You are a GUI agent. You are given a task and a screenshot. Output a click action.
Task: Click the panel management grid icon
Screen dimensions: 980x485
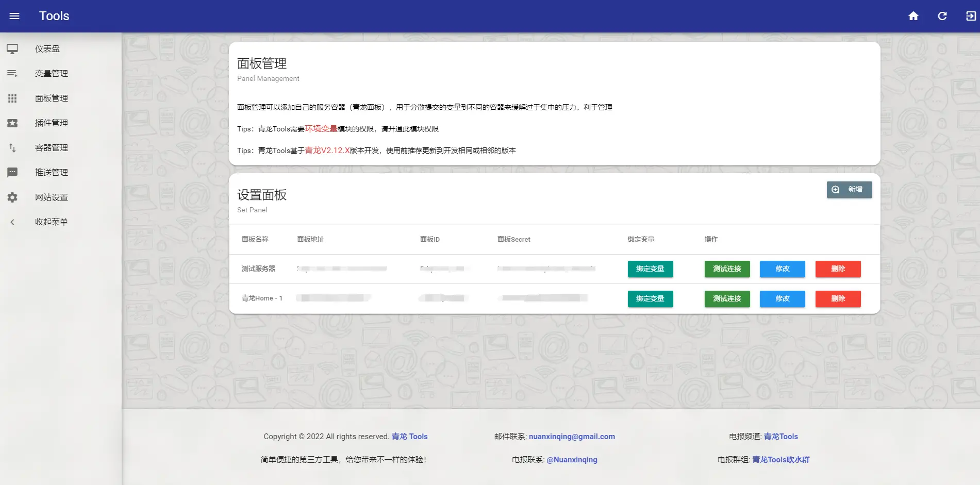click(x=12, y=98)
